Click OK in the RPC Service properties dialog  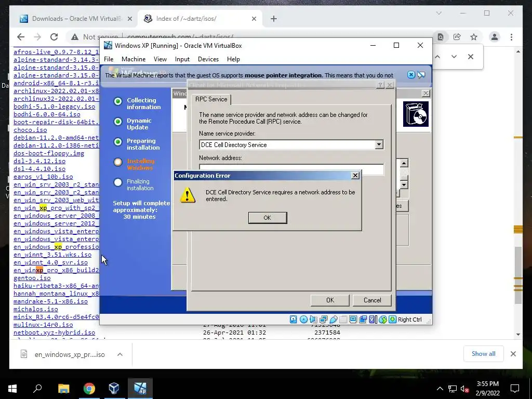330,300
